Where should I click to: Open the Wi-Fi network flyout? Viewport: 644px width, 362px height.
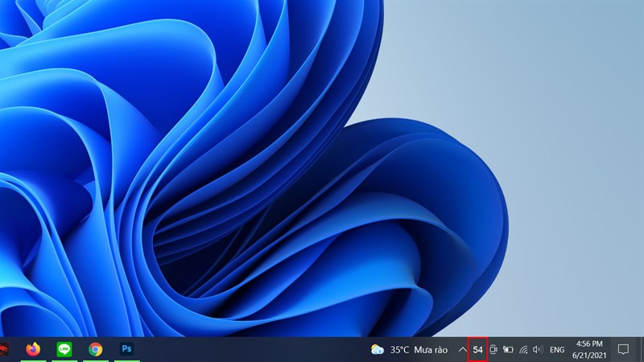(523, 350)
